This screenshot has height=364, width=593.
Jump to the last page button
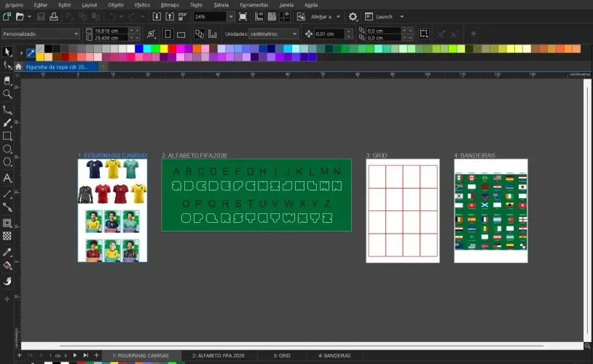pyautogui.click(x=86, y=355)
